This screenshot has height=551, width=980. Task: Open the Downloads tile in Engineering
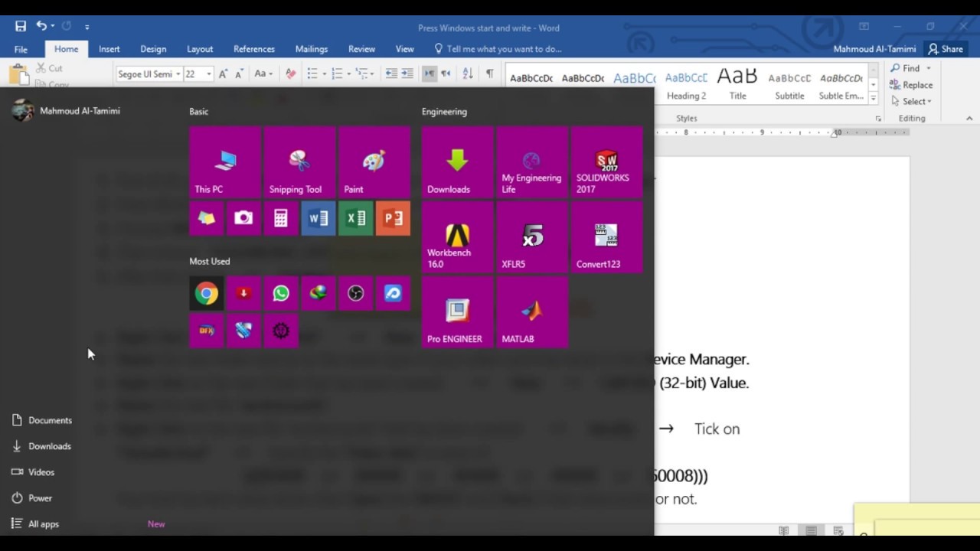click(457, 161)
